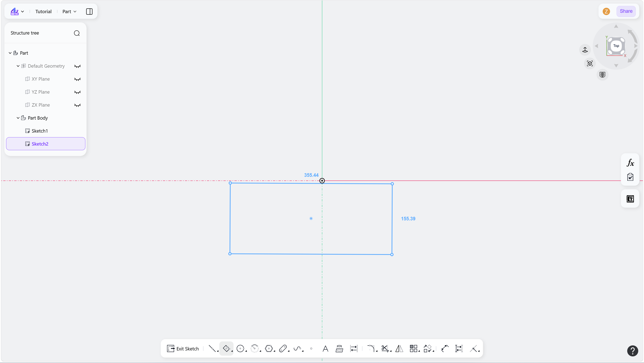The height and width of the screenshot is (363, 644).
Task: Select the Polygon tool
Action: click(x=268, y=348)
